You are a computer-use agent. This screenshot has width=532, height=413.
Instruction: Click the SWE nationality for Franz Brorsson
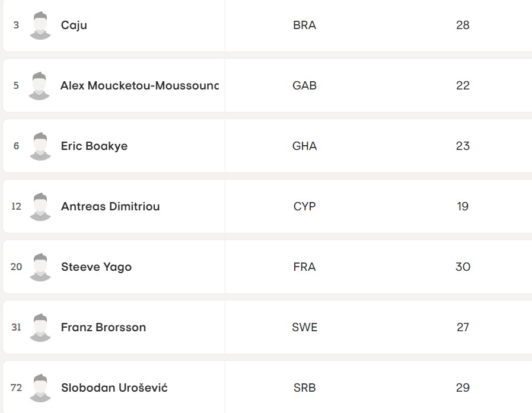tap(305, 328)
